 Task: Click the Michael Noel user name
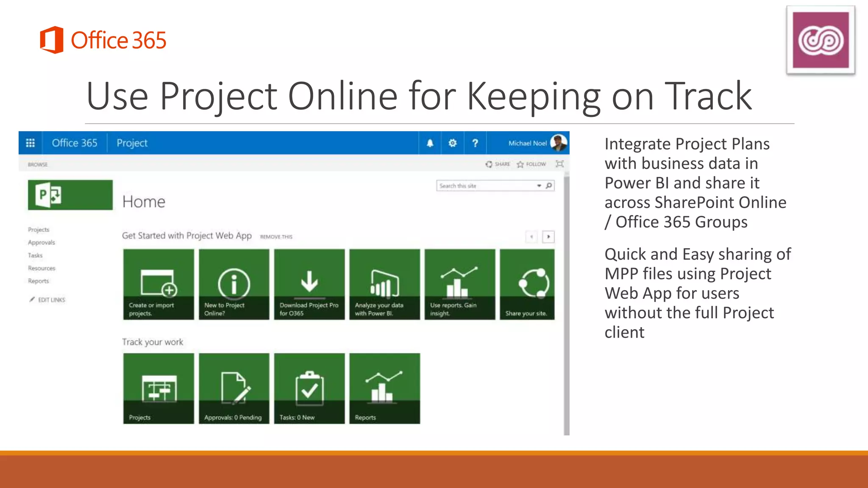point(528,143)
